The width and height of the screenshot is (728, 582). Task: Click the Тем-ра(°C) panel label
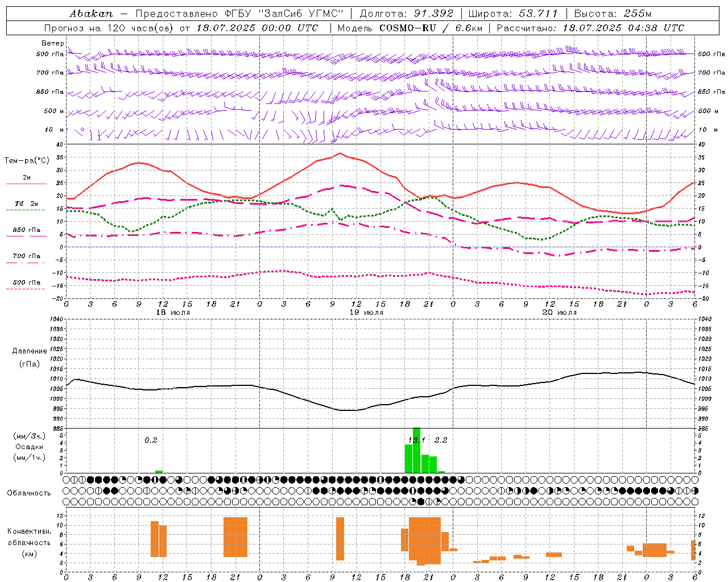pyautogui.click(x=27, y=161)
